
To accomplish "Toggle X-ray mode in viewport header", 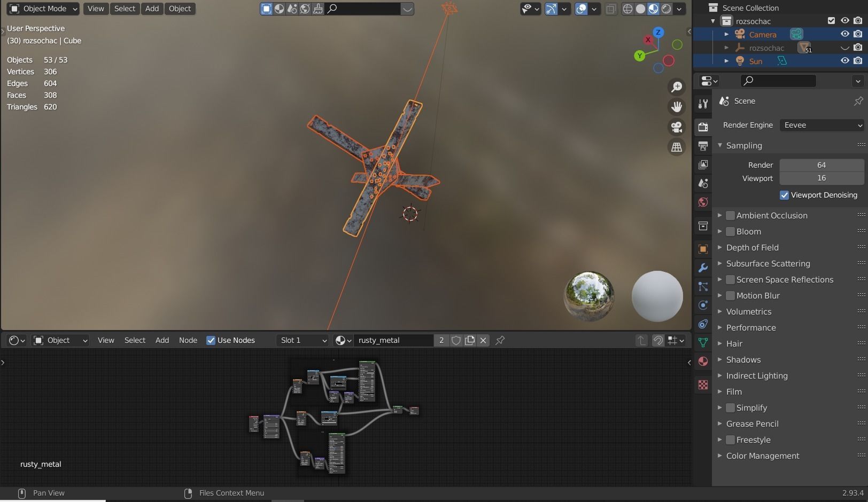I will click(x=611, y=9).
